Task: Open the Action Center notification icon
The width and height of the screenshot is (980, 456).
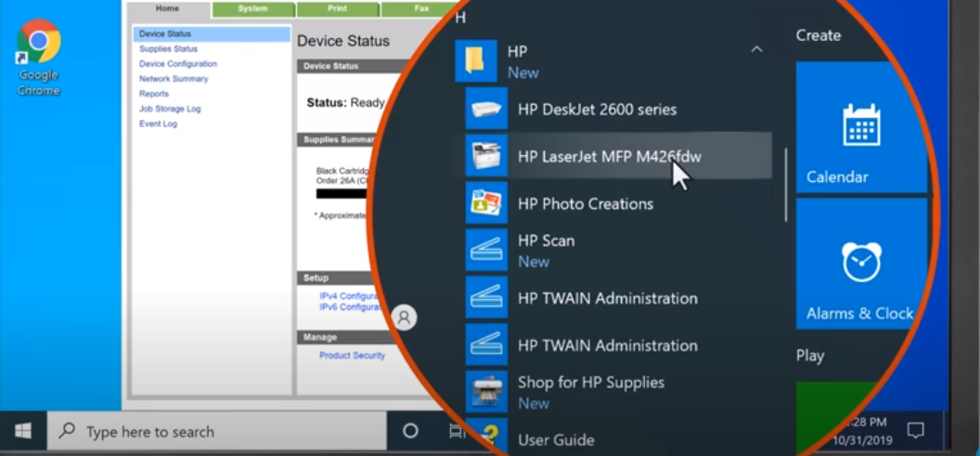Action: coord(916,430)
